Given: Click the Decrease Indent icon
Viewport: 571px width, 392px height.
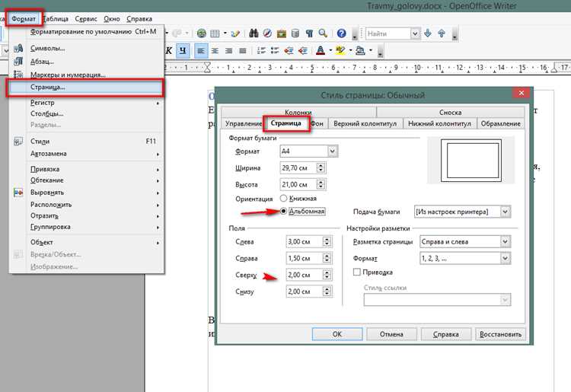Looking at the screenshot, I should pyautogui.click(x=289, y=50).
